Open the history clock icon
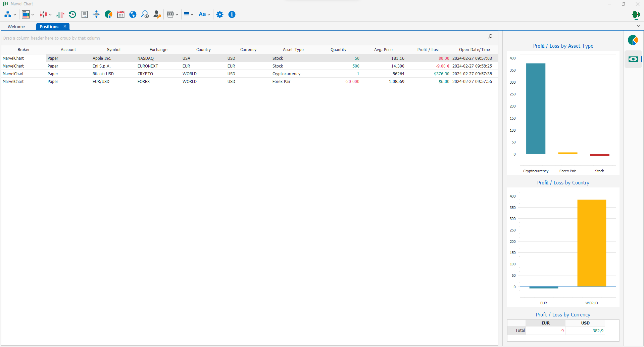 coord(72,14)
